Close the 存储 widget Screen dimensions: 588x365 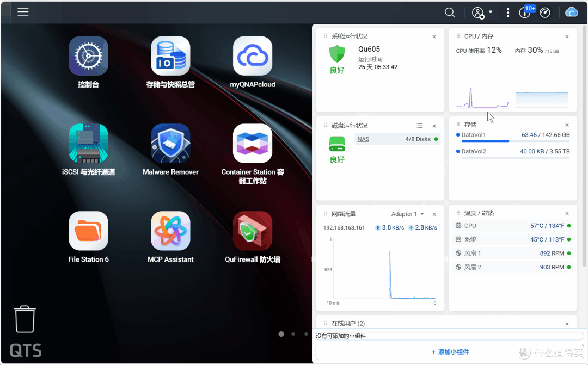pyautogui.click(x=567, y=125)
